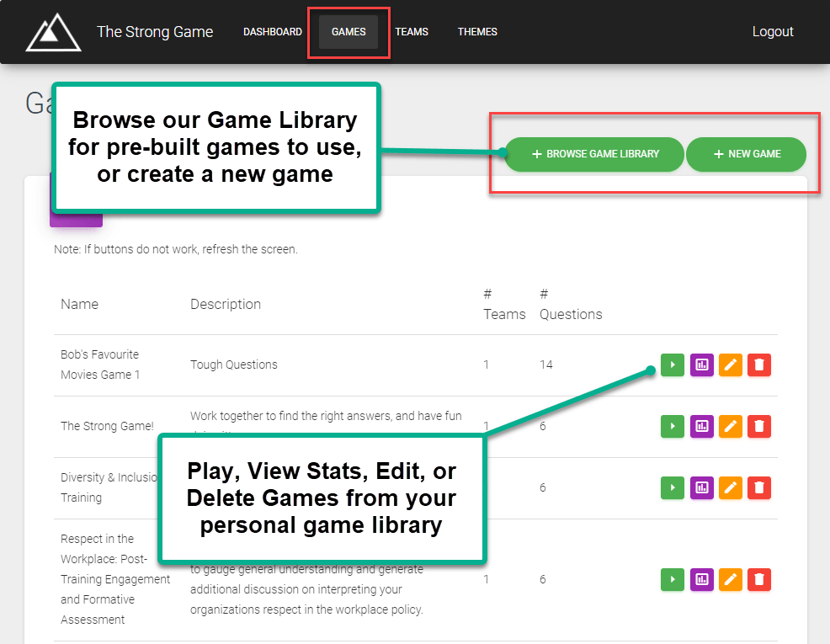View stats for the Respect in the Workplace game
The width and height of the screenshot is (830, 644).
coord(701,579)
